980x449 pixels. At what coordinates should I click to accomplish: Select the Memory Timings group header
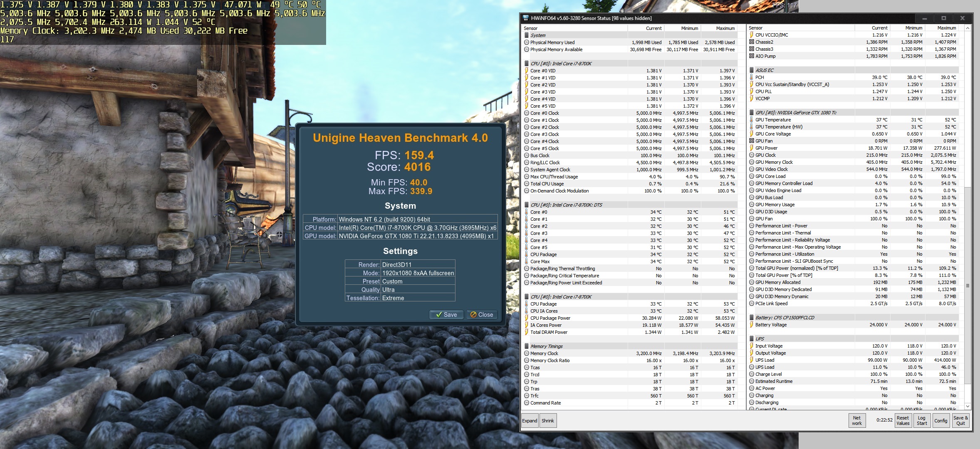coord(629,346)
